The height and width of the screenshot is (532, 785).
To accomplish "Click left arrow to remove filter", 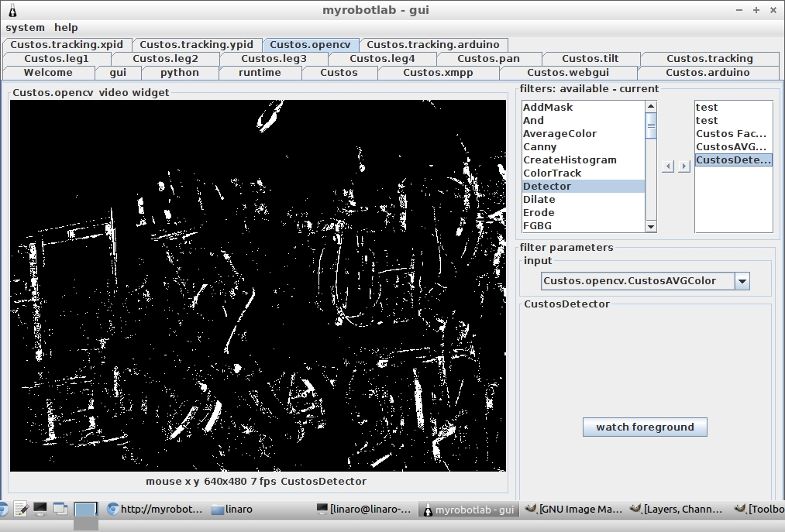I will 668,166.
